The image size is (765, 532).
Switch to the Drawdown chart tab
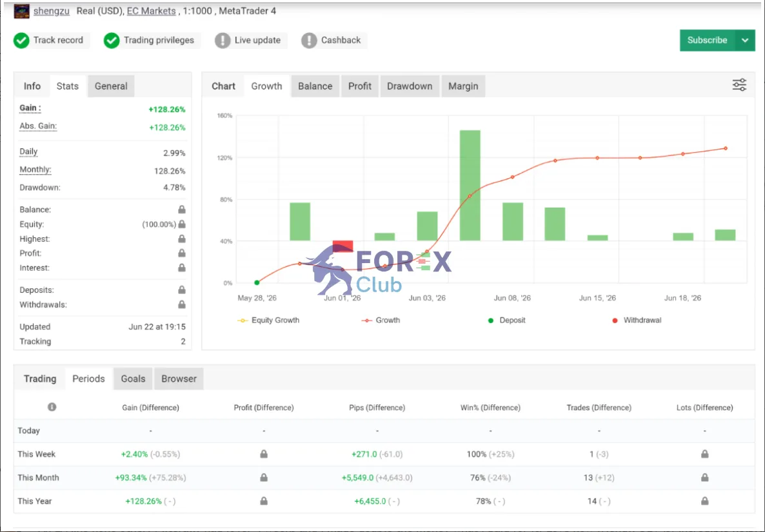[410, 86]
